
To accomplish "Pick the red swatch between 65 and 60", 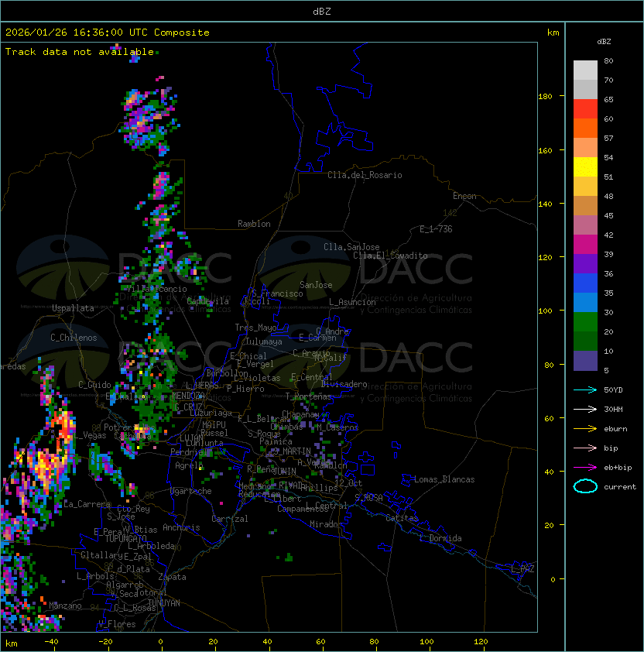I will pyautogui.click(x=585, y=109).
